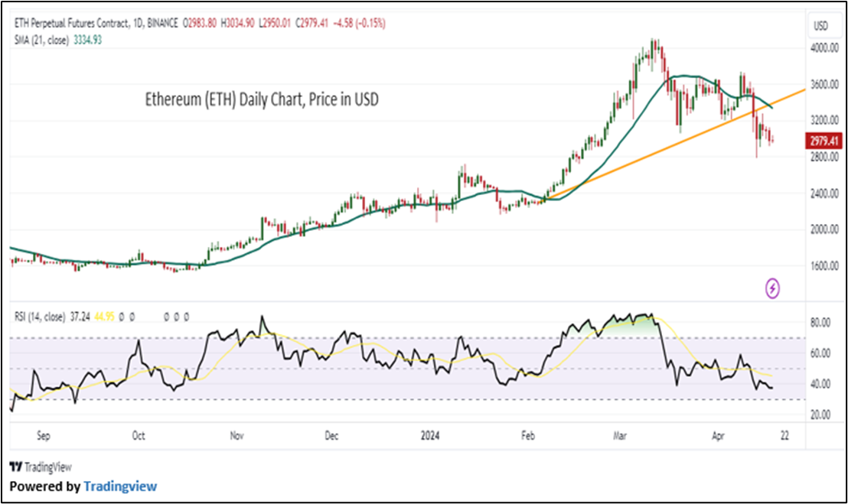Click the green SMA value 3334.93
848x504 pixels.
click(x=86, y=39)
